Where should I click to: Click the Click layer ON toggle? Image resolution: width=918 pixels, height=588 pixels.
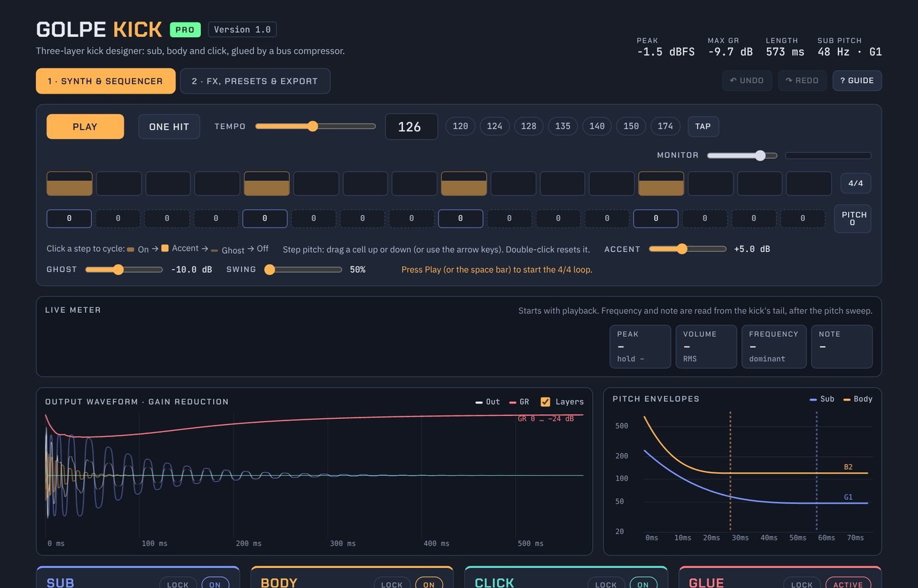643,583
